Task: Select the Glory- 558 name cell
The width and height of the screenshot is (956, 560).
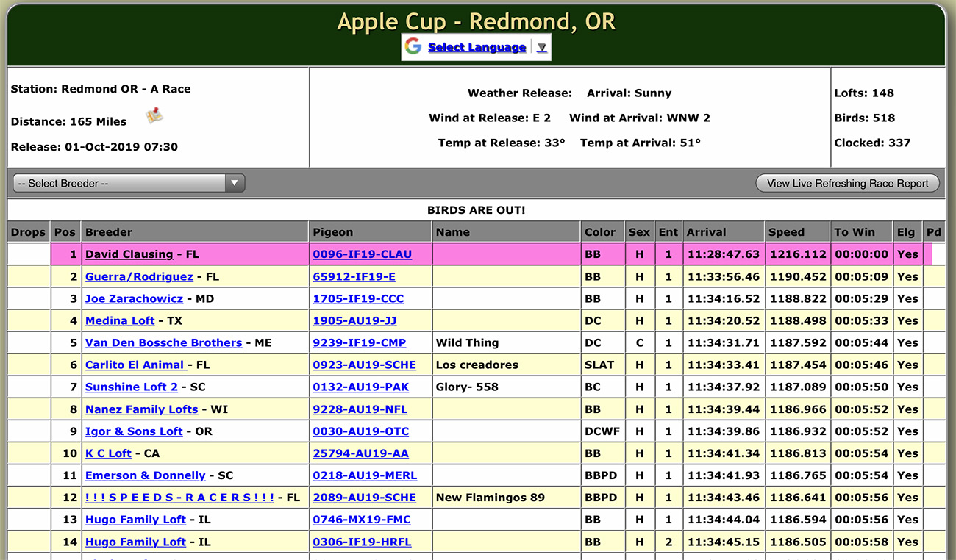Action: [x=506, y=387]
